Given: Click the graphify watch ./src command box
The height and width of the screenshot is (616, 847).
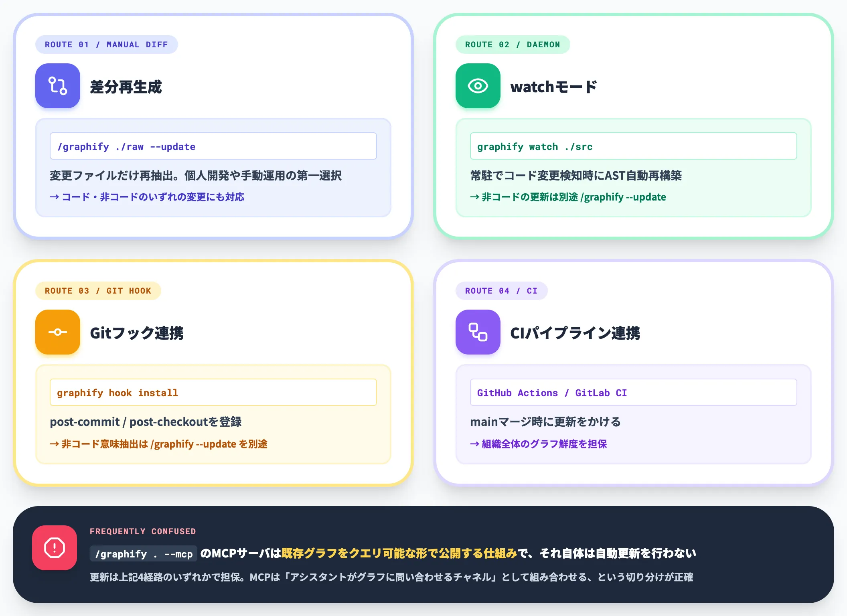Looking at the screenshot, I should point(634,146).
